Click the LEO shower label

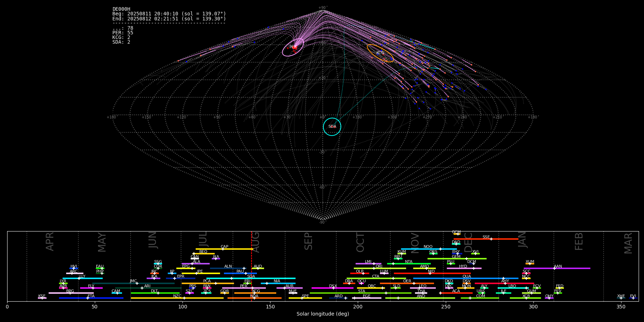(x=423, y=286)
